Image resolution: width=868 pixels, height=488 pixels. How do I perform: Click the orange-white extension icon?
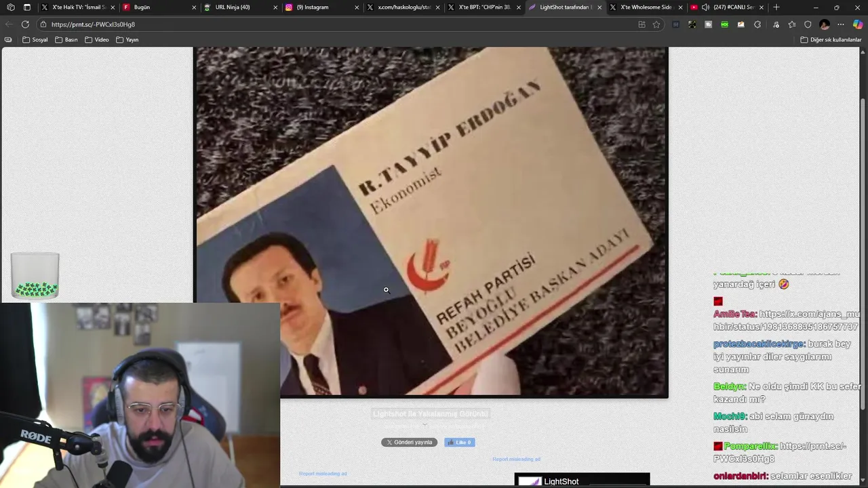click(x=741, y=24)
